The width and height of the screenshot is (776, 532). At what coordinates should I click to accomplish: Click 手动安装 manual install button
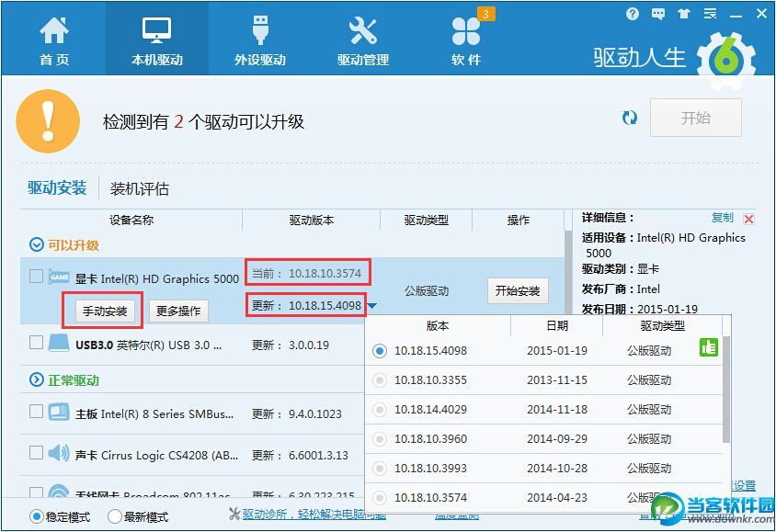click(105, 311)
